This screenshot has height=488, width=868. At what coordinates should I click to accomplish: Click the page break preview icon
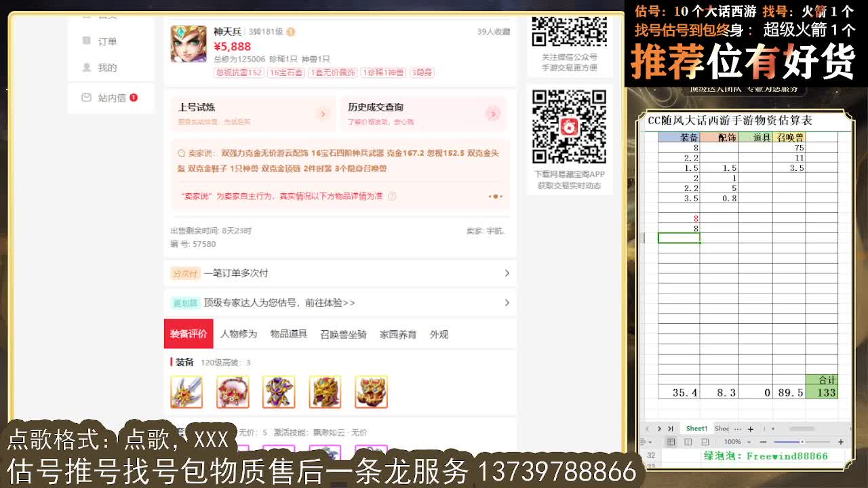coord(704,442)
